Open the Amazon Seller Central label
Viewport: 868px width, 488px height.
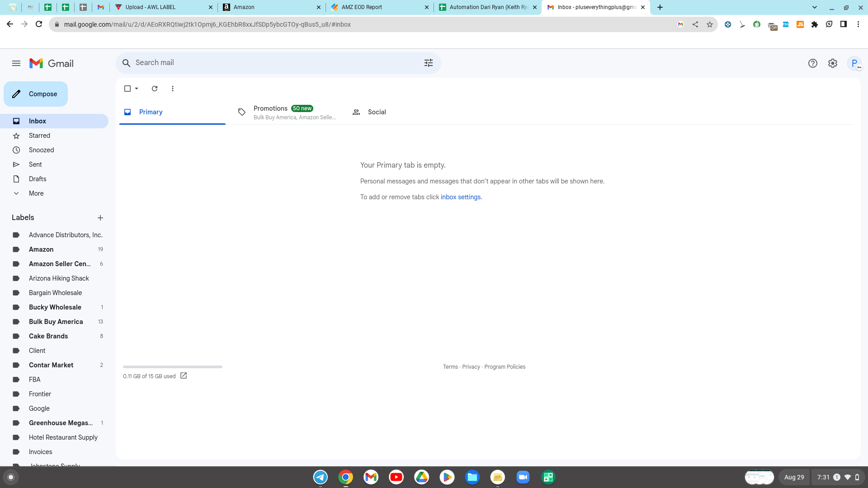pos(54,264)
